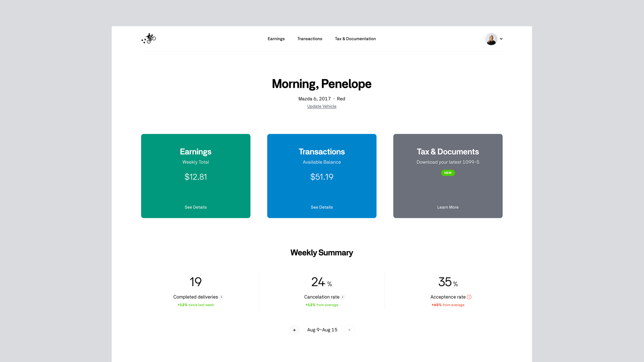The image size is (644, 362).
Task: Click the previous week arrow
Action: pyautogui.click(x=294, y=330)
